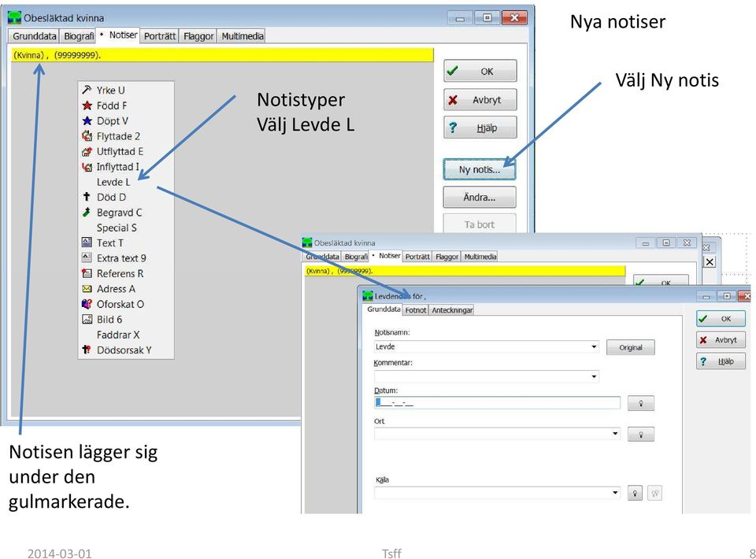756x559 pixels.
Task: Switch to Flaggor tab in main window
Action: tap(198, 36)
